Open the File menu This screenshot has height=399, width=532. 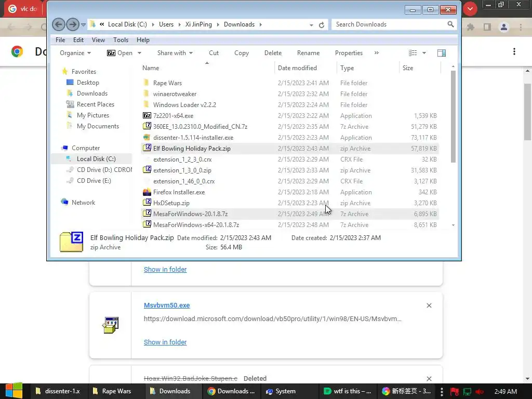point(60,39)
